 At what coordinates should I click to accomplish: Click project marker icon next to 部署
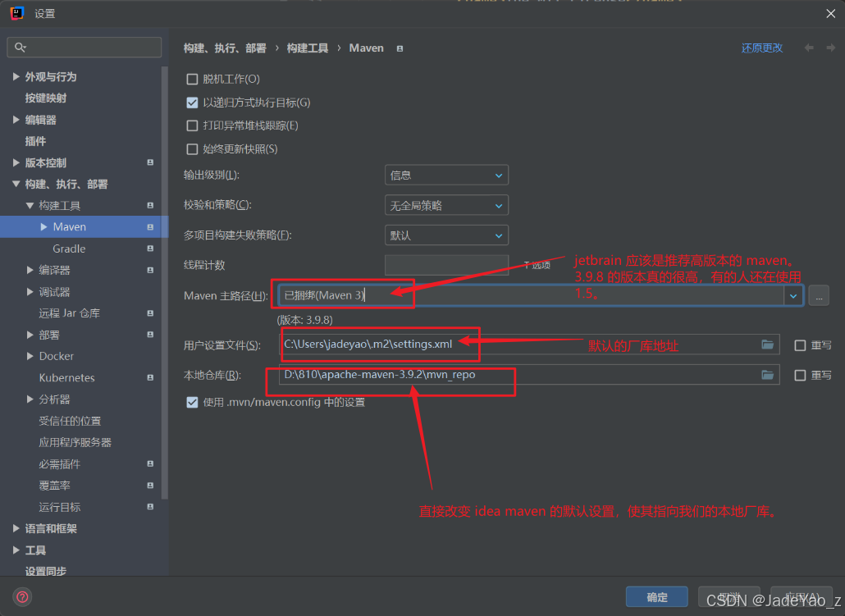pyautogui.click(x=150, y=335)
